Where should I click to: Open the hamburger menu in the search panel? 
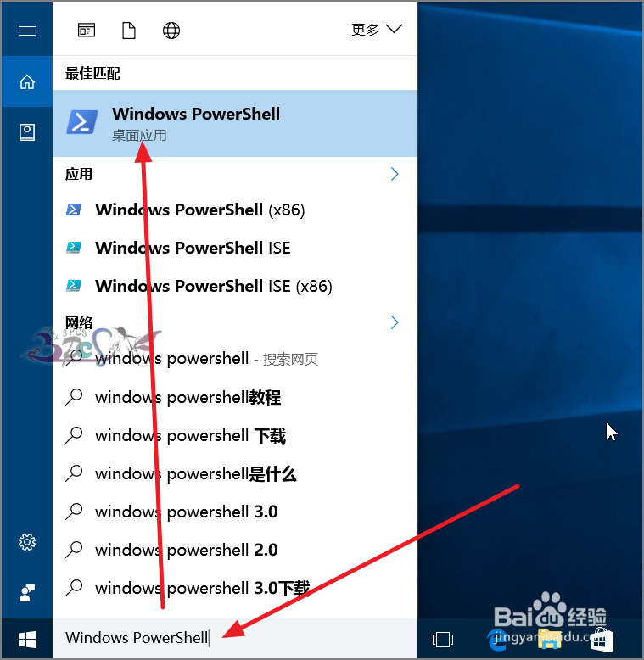27,31
